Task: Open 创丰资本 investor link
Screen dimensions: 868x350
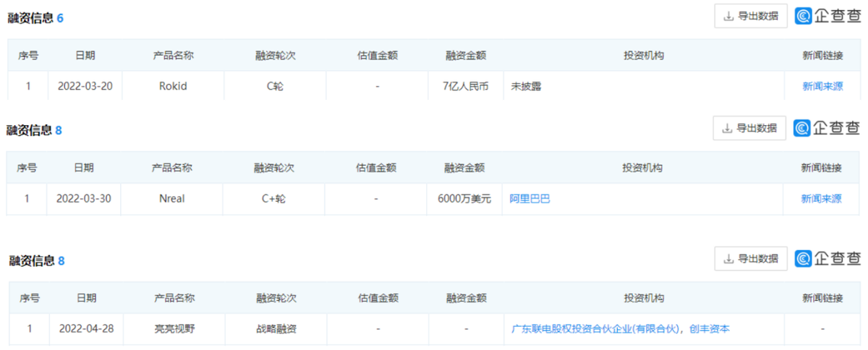Action: tap(710, 328)
